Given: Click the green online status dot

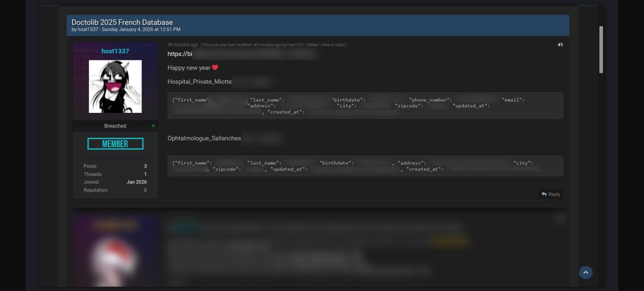Looking at the screenshot, I should 154,126.
